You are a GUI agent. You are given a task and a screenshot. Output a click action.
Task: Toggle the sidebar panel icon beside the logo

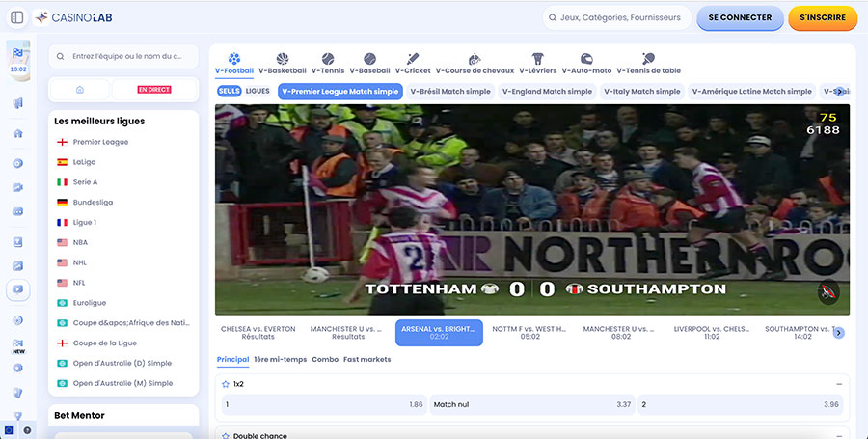[15, 17]
